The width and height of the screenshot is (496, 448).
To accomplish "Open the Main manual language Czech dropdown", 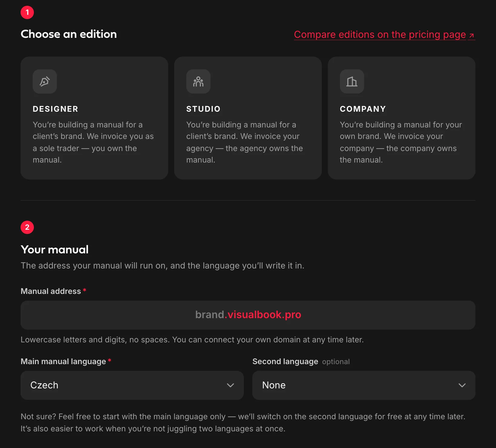I will click(132, 385).
